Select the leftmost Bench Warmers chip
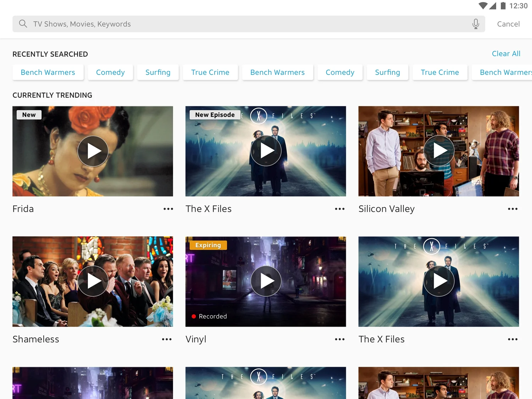The image size is (532, 399). tap(48, 72)
